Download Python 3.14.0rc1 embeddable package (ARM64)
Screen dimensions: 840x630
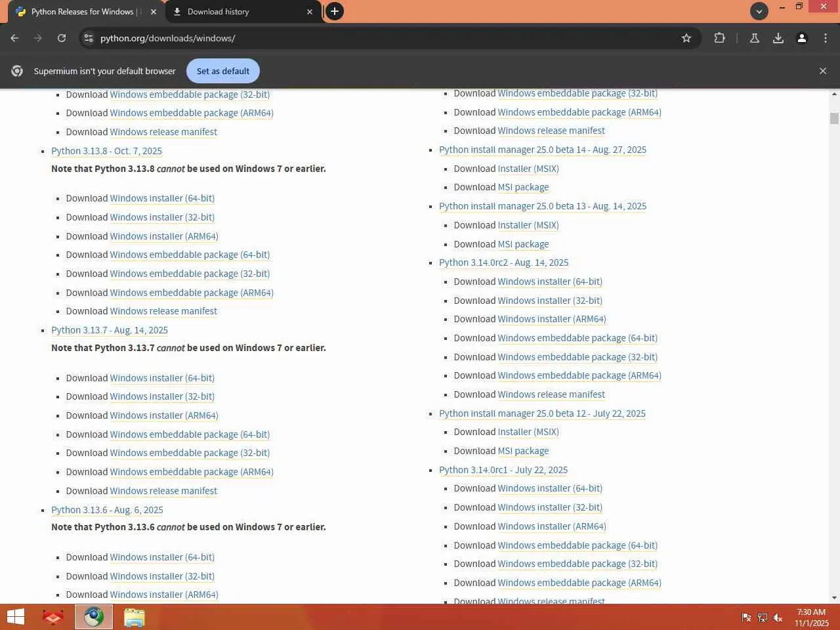[x=579, y=583]
